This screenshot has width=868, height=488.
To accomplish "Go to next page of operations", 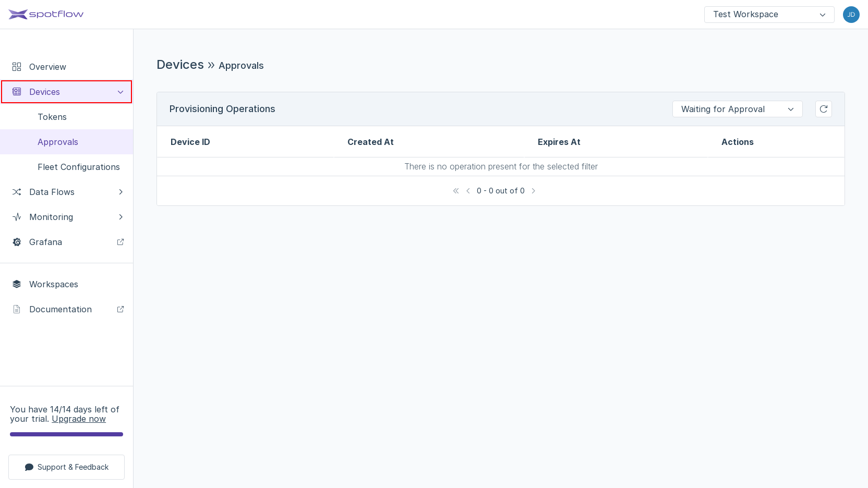I will point(533,191).
